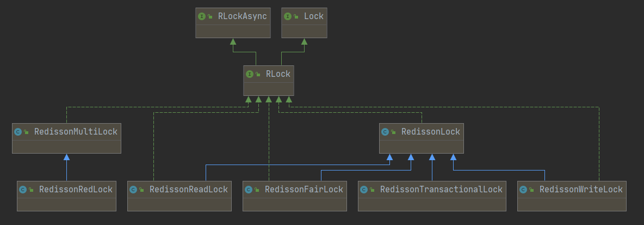Select the RedissonFairLock class name
The height and width of the screenshot is (225, 644).
pyautogui.click(x=304, y=189)
